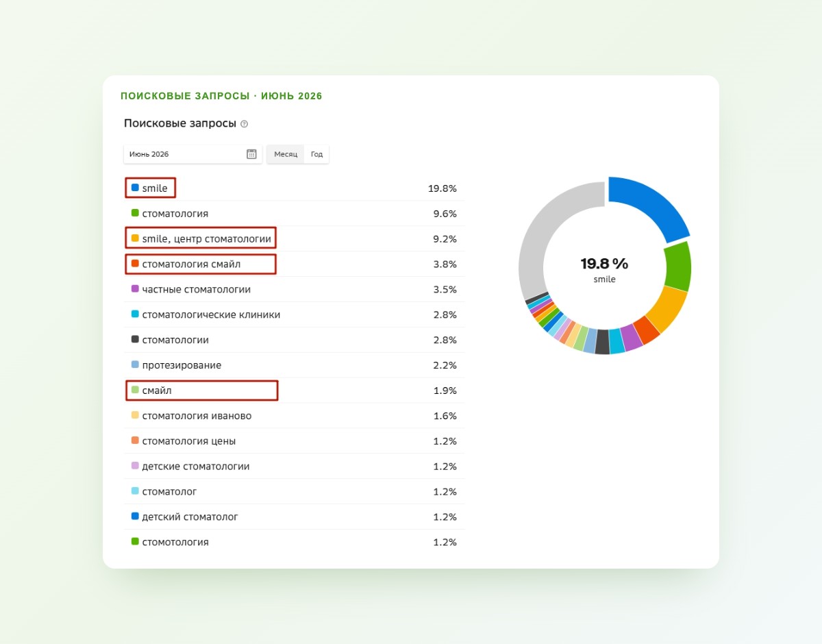
Task: Select the smile, центр стоматологии query
Action: pos(207,239)
